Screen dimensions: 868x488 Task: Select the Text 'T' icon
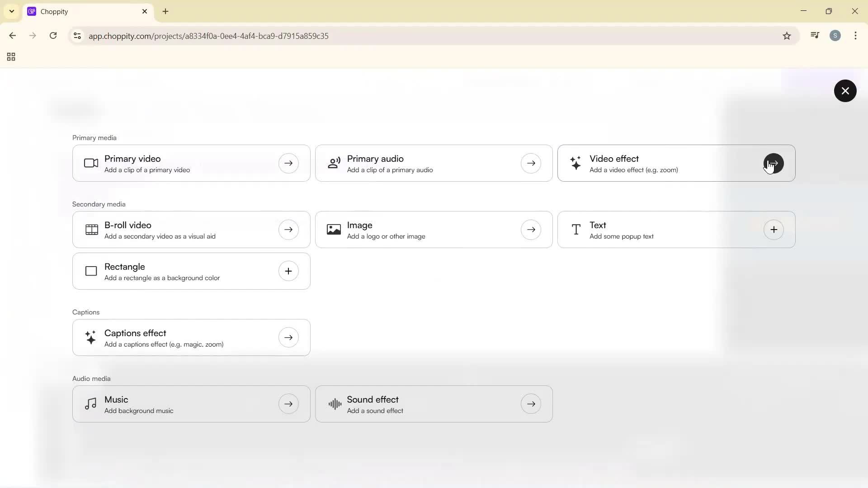click(576, 229)
